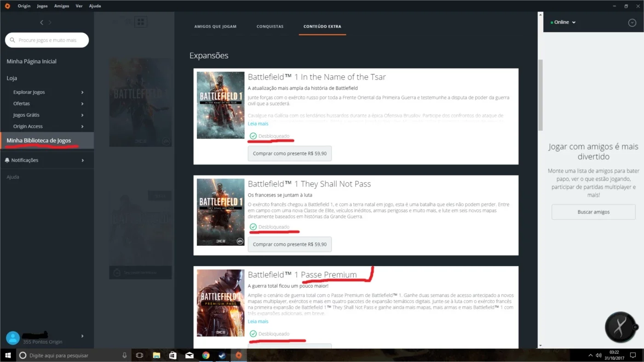Go back using the left navigation arrow
Screen dimensions: 644x362
(x=41, y=22)
